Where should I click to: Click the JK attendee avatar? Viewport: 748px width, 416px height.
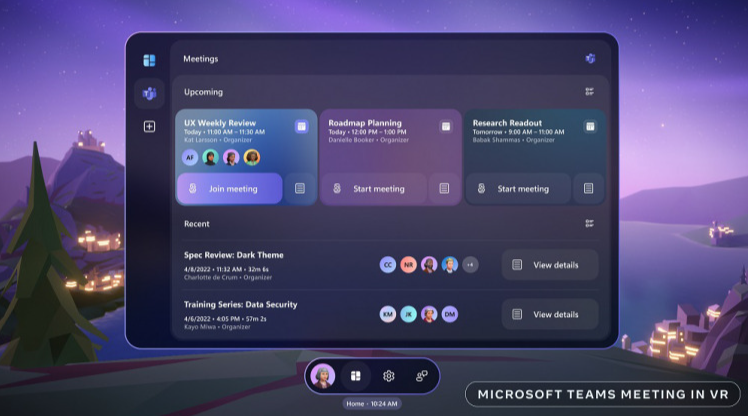(408, 314)
